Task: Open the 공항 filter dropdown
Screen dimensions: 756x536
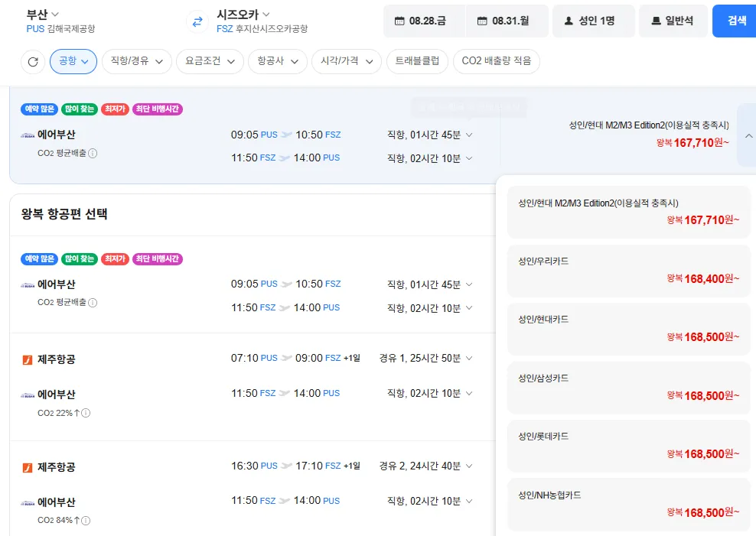Action: (73, 61)
